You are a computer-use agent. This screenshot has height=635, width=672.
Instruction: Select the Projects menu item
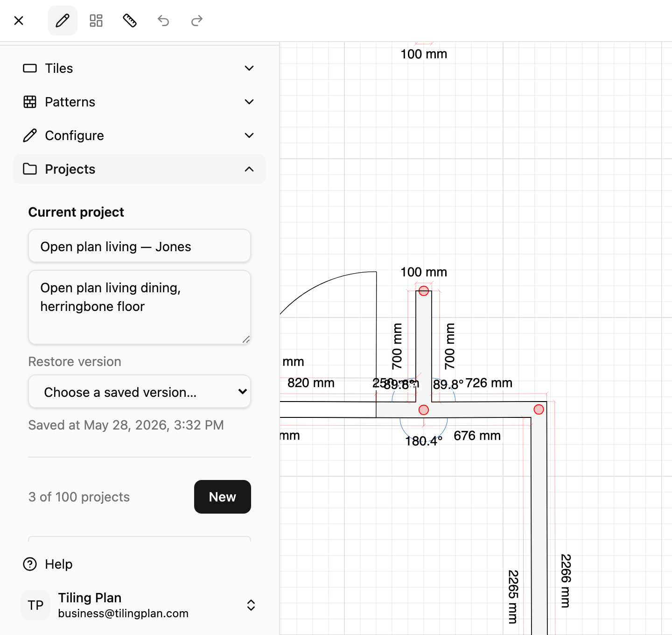click(x=140, y=169)
